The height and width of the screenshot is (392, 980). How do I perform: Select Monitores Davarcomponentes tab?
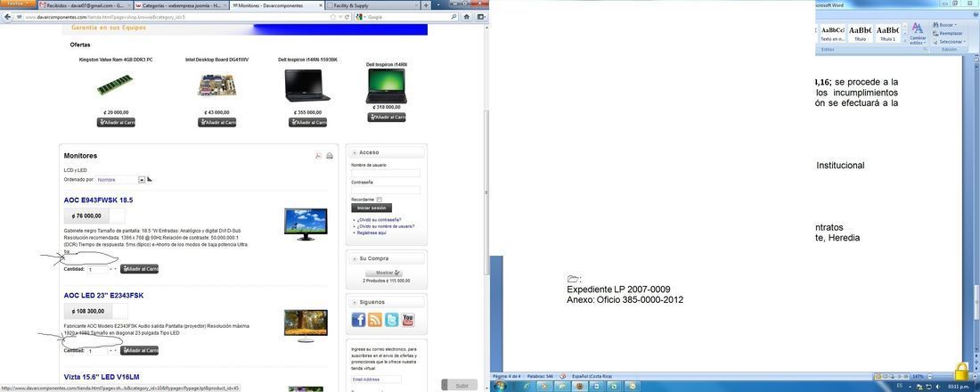pyautogui.click(x=277, y=5)
